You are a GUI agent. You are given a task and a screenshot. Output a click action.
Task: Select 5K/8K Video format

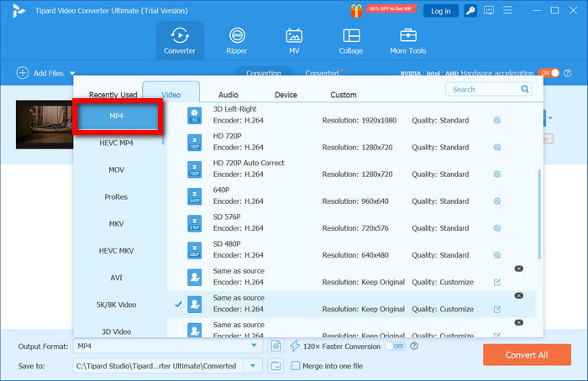116,305
